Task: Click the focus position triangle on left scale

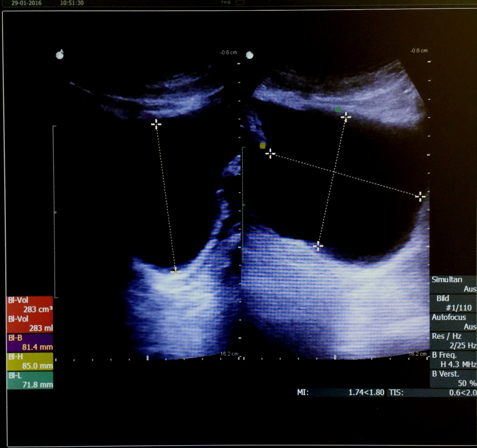Action: click(x=56, y=213)
